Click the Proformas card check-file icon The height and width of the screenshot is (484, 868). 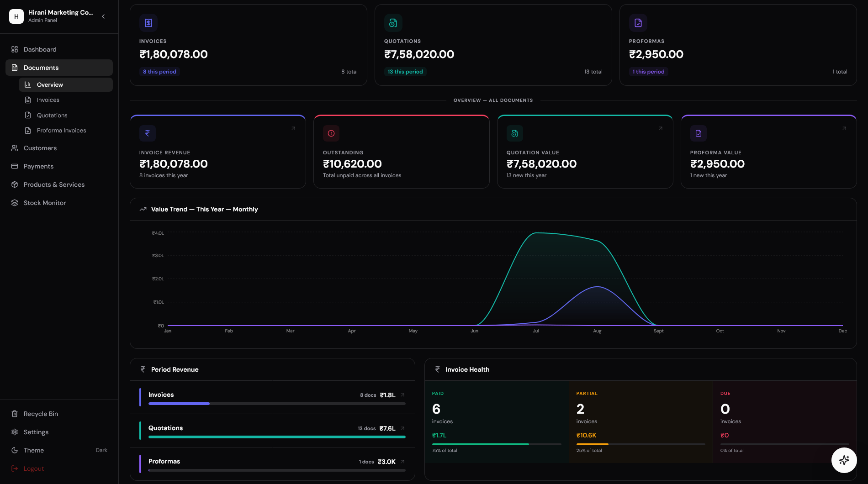pos(638,23)
